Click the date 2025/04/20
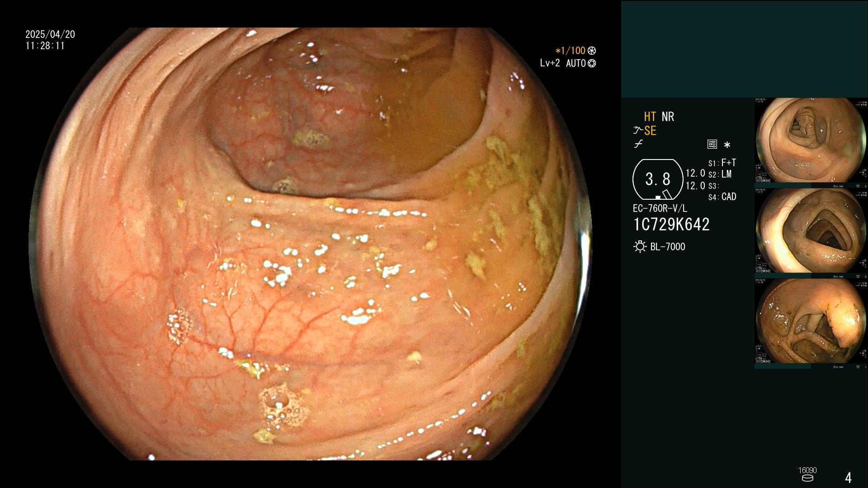 (x=50, y=34)
